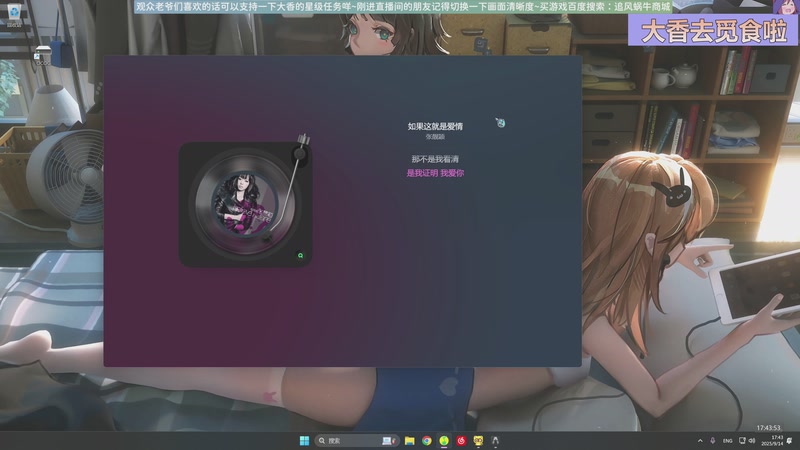
Task: Click the song title 如果这就是爱情
Action: (435, 126)
